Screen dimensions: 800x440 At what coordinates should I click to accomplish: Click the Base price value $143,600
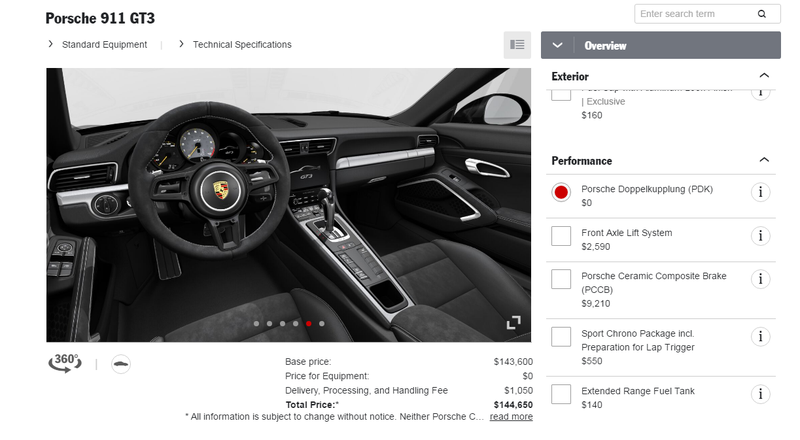tap(513, 361)
